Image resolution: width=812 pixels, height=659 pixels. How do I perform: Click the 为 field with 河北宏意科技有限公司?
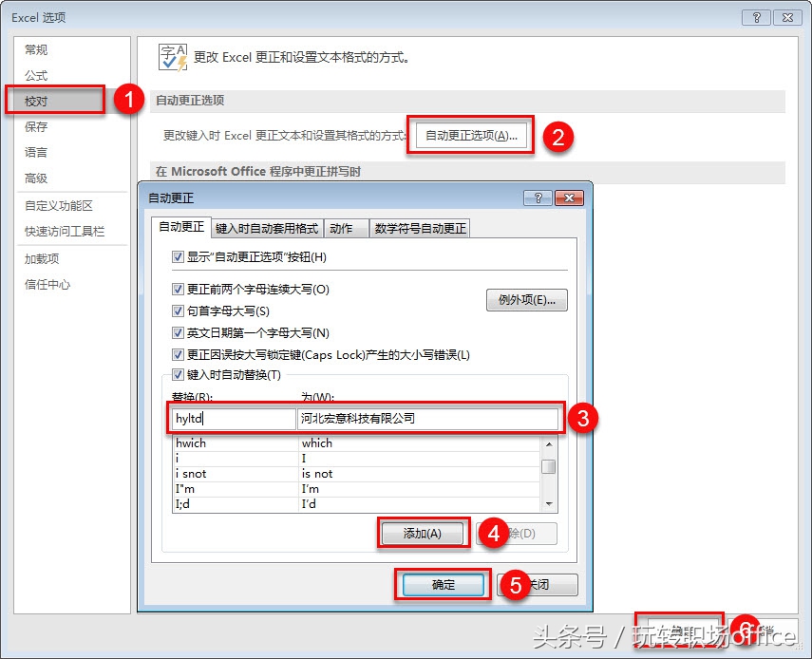427,418
